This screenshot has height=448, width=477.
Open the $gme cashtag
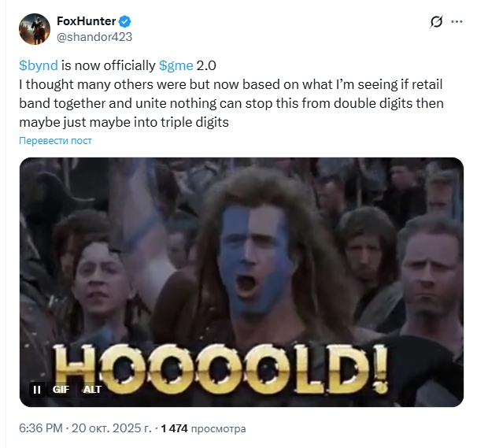click(176, 65)
